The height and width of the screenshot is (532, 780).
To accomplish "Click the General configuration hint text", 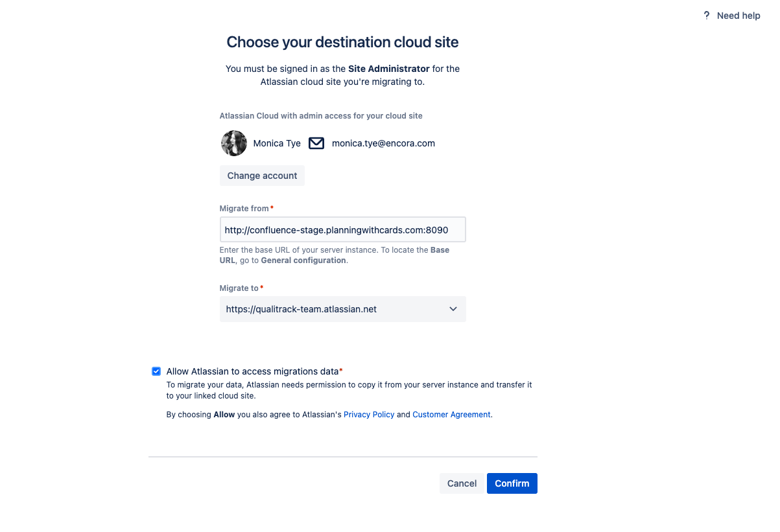I will click(303, 260).
